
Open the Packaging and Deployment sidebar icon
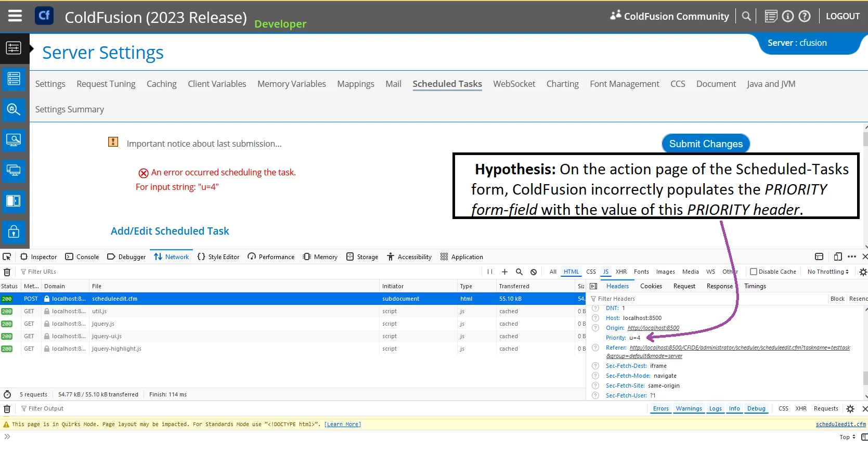click(14, 201)
